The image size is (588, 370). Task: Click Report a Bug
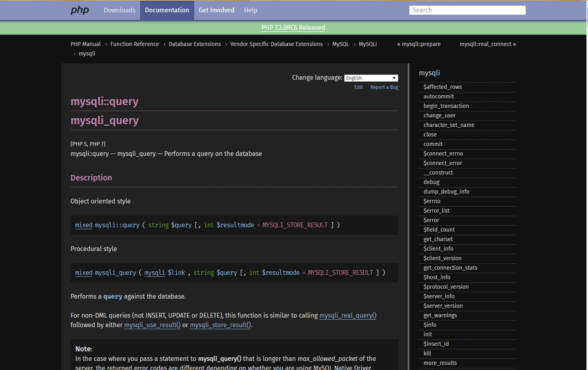pos(384,87)
